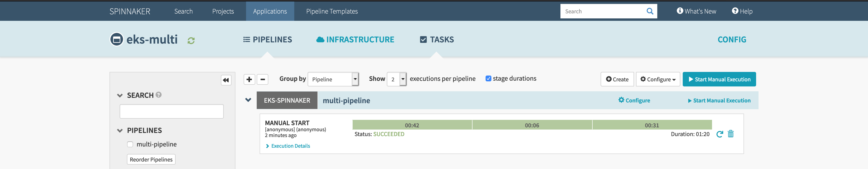Click the SUCCEEDED status text
The height and width of the screenshot is (169, 868).
click(x=388, y=134)
